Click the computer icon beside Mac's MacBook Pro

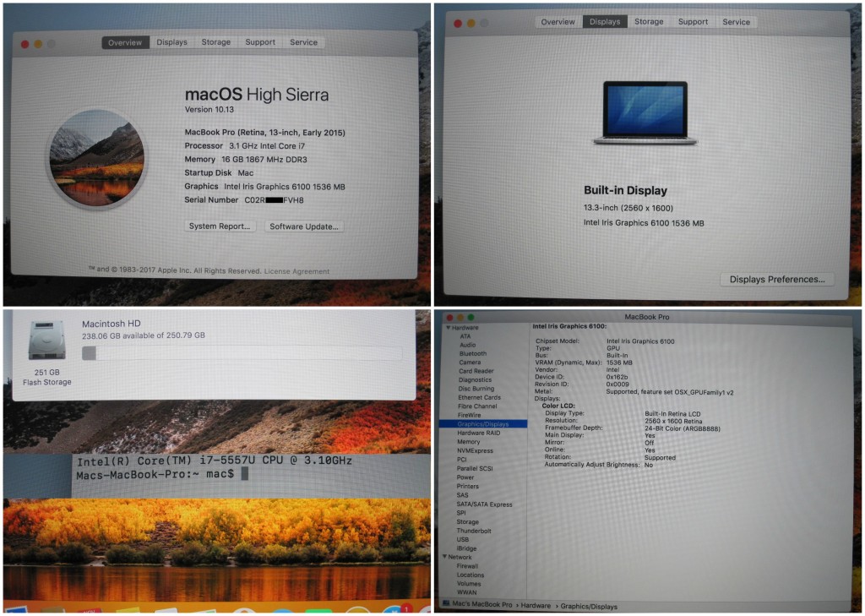[446, 604]
